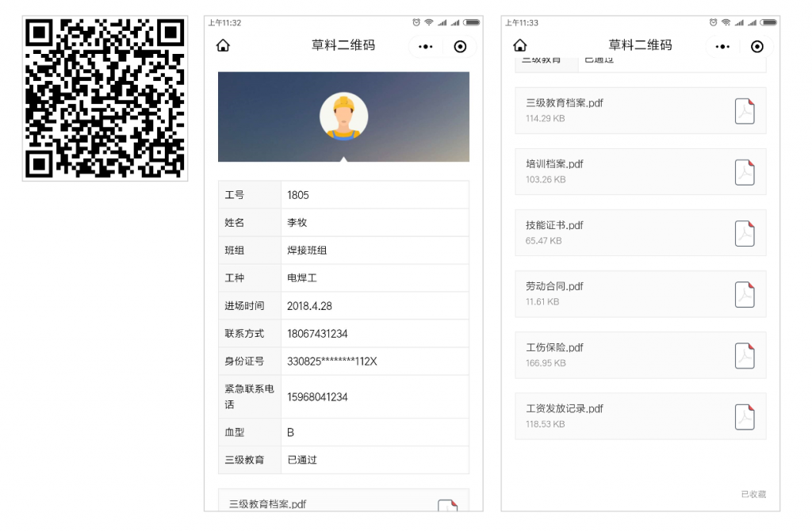Click the 103.26 KB file size text
Viewport: 812px width, 532px height.
[x=546, y=180]
